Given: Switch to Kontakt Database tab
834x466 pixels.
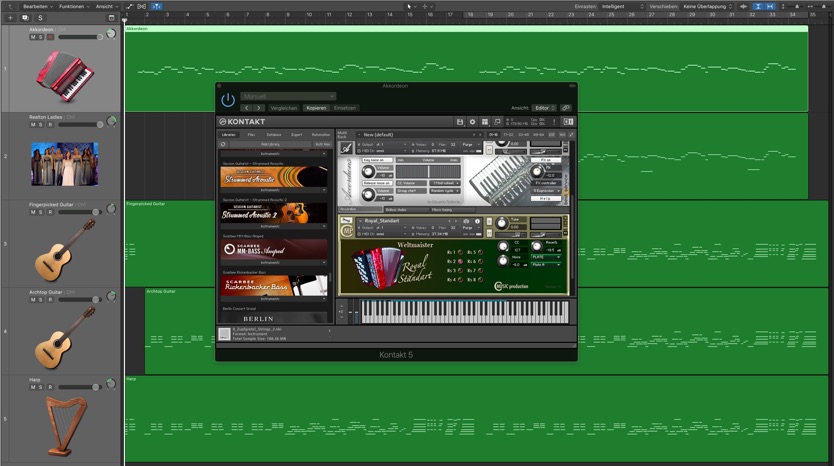Looking at the screenshot, I should pos(274,135).
